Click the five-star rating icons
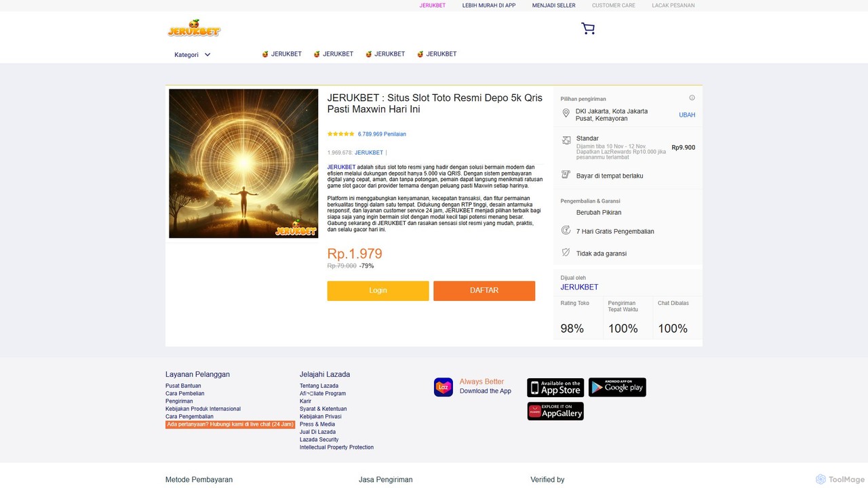Image resolution: width=868 pixels, height=488 pixels. [x=341, y=134]
